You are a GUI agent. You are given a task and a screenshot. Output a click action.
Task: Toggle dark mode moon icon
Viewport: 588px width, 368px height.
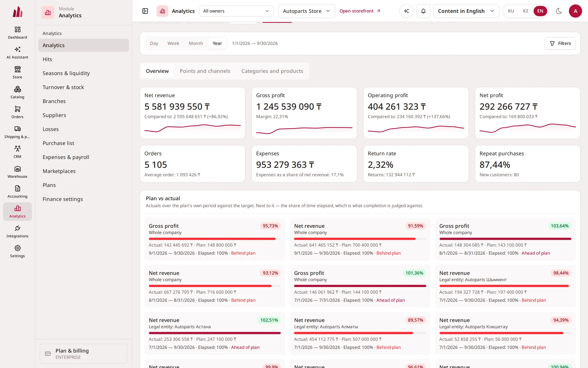click(559, 11)
